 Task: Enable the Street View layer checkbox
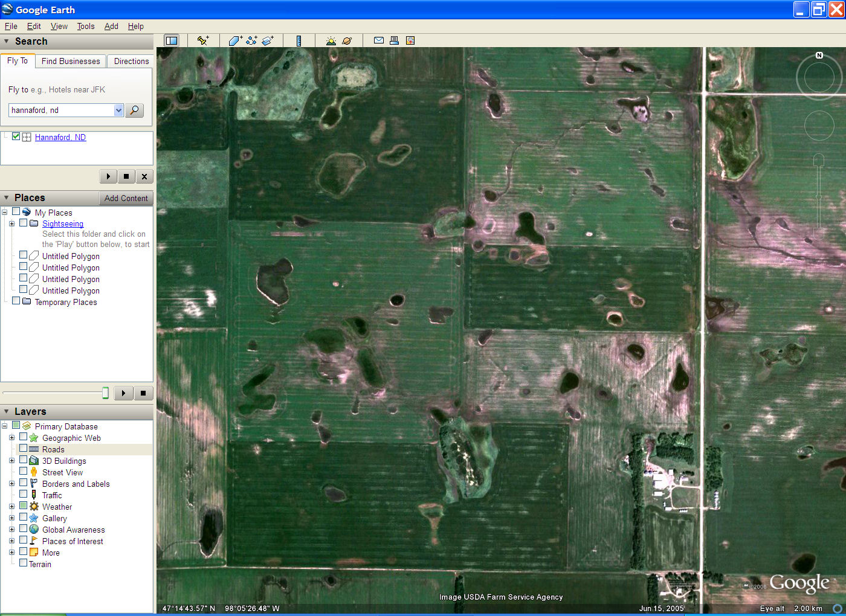tap(24, 472)
